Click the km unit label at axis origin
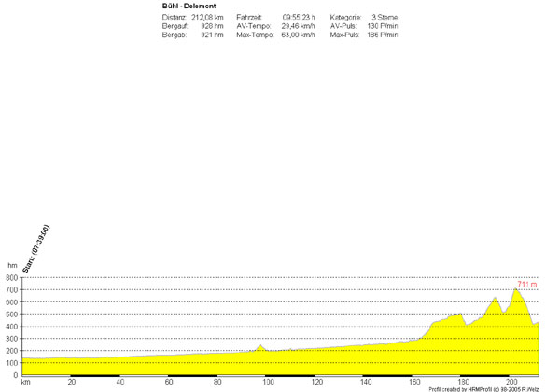The width and height of the screenshot is (560, 392). tap(26, 383)
